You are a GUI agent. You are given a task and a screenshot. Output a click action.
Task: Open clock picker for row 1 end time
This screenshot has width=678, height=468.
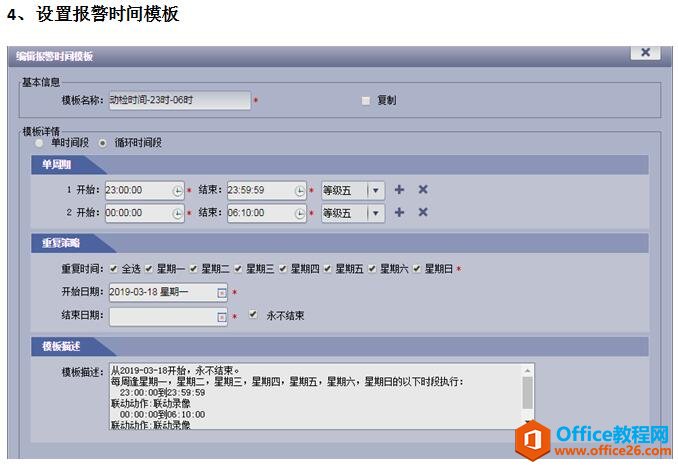click(300, 191)
